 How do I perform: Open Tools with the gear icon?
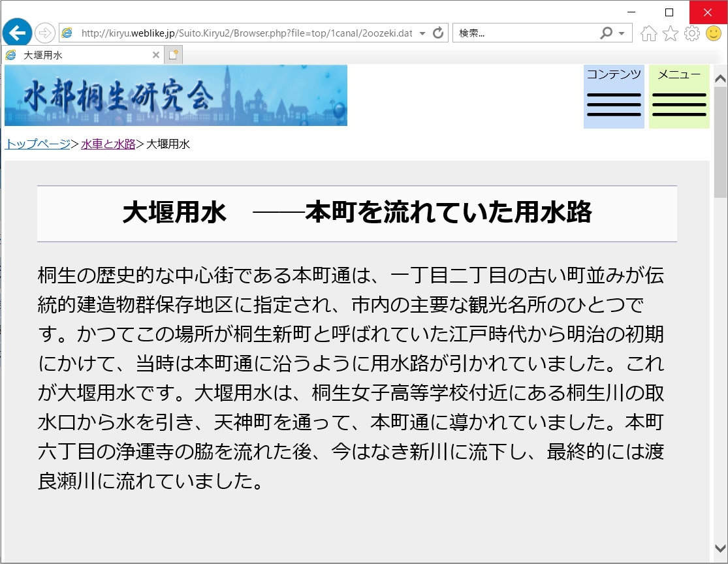pos(692,33)
